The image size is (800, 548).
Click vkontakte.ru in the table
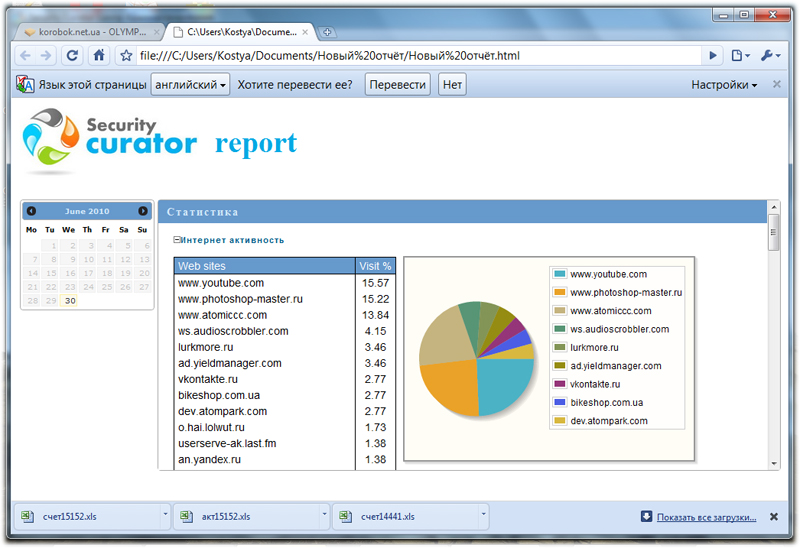pyautogui.click(x=208, y=379)
